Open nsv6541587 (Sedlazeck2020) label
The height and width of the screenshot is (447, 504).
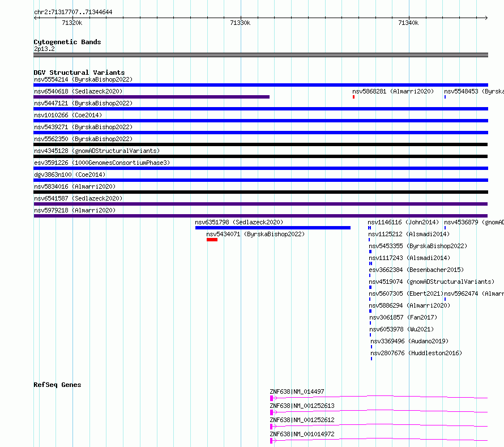(78, 198)
